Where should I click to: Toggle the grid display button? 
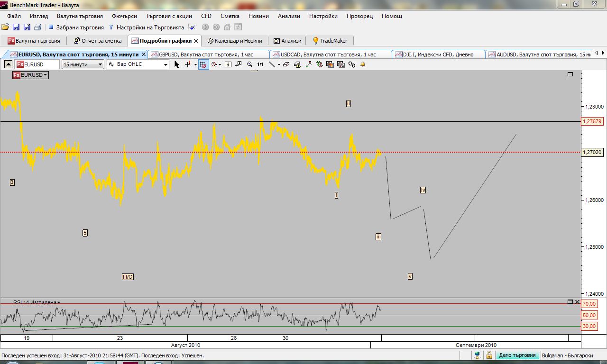(203, 64)
